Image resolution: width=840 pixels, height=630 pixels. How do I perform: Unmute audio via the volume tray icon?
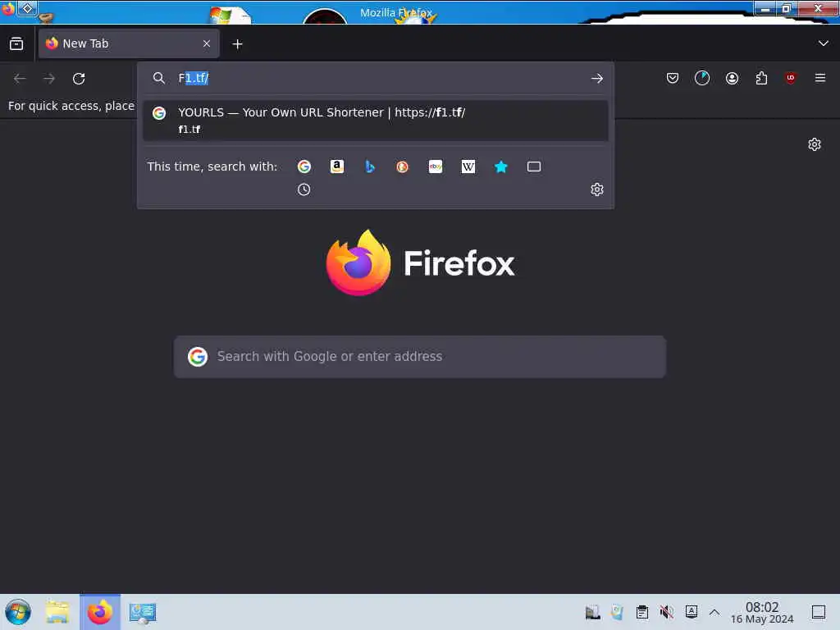(666, 612)
